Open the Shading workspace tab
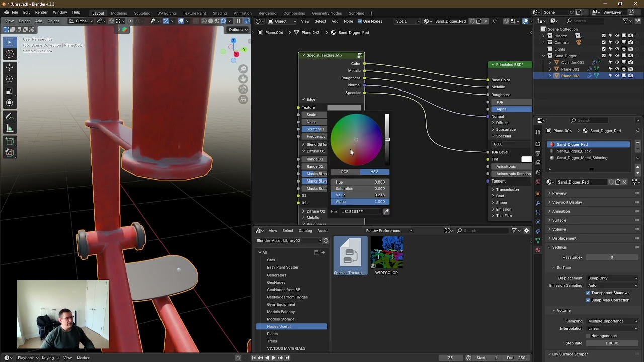The image size is (644, 362). [220, 13]
